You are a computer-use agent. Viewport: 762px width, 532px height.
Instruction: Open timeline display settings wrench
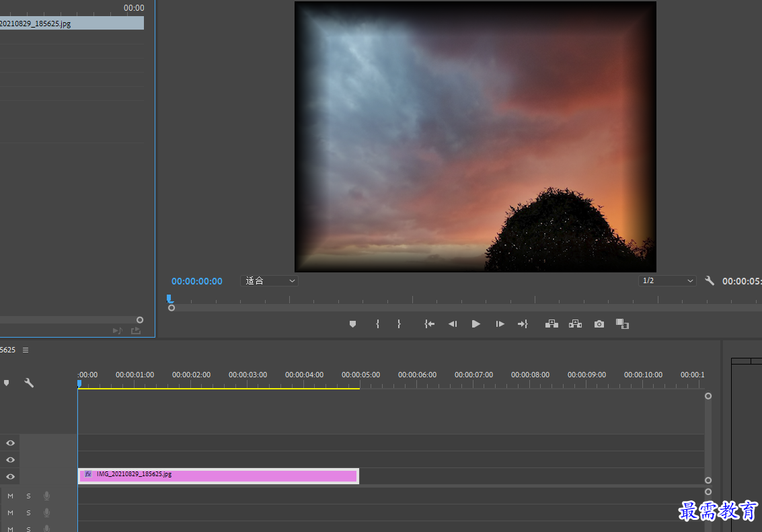tap(29, 383)
